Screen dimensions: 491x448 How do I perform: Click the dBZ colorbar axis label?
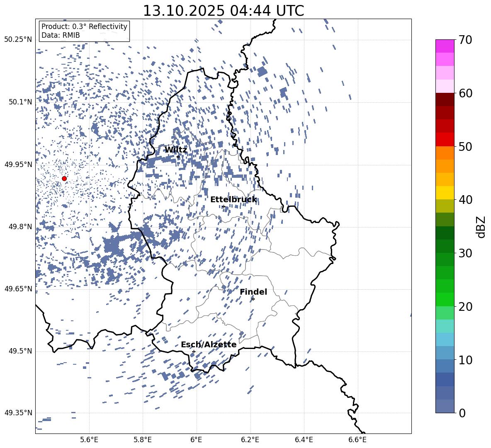(x=481, y=227)
